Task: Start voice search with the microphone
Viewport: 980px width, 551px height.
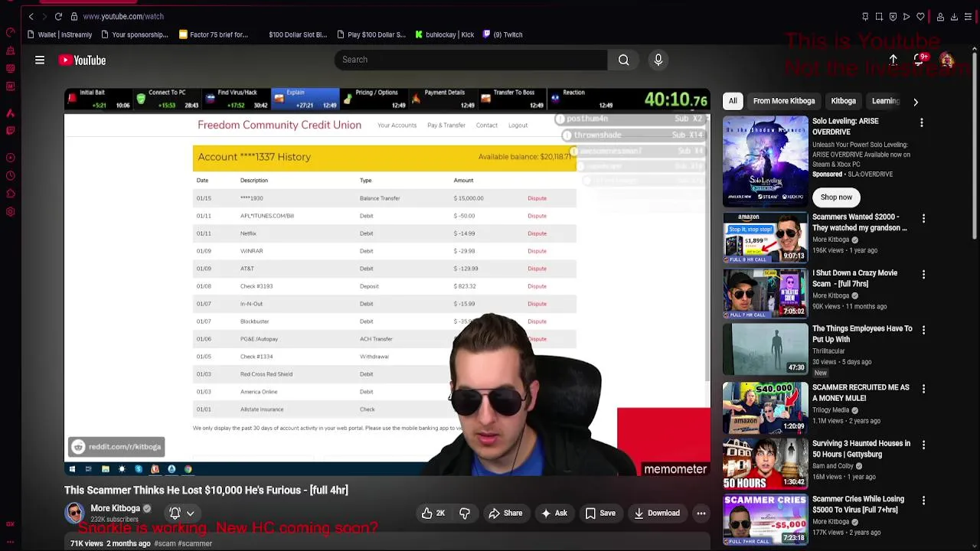Action: click(658, 60)
